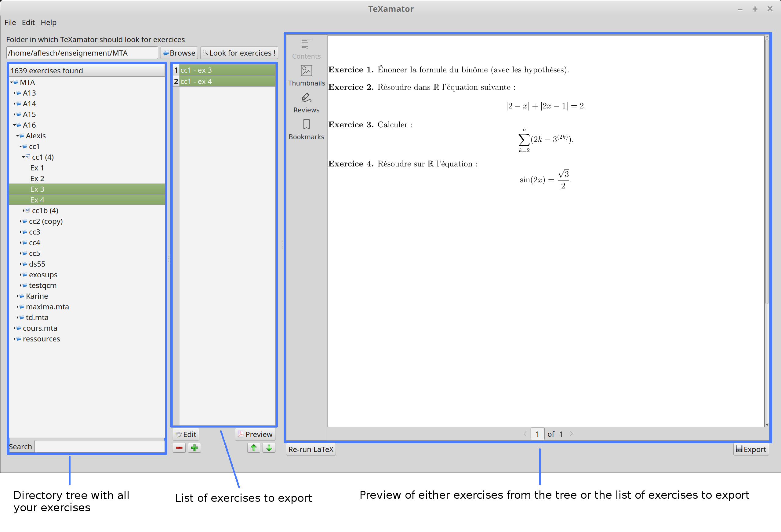Expand the A13 folder
The width and height of the screenshot is (781, 532).
click(14, 93)
